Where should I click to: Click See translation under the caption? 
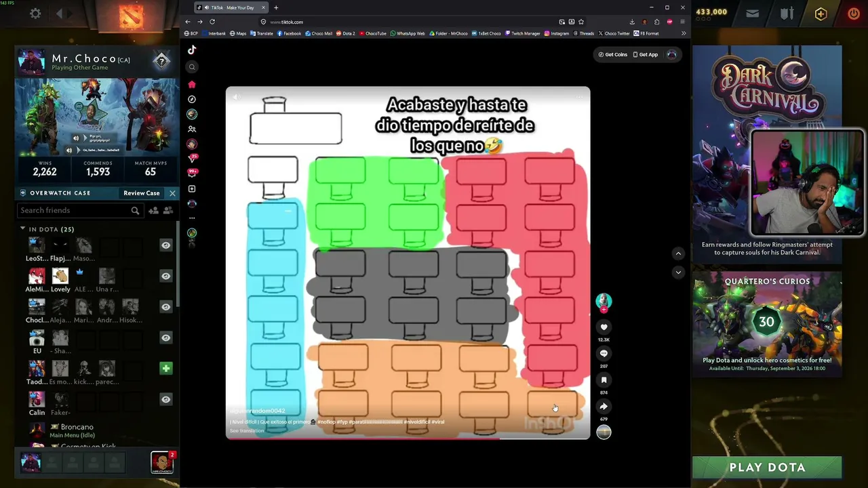(247, 431)
